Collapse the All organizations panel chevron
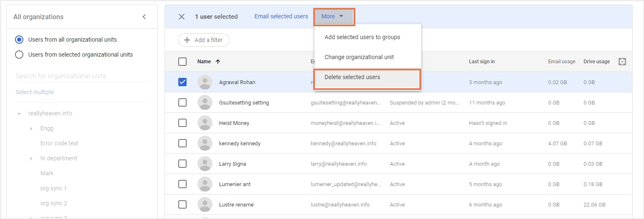The height and width of the screenshot is (219, 644). pyautogui.click(x=144, y=17)
